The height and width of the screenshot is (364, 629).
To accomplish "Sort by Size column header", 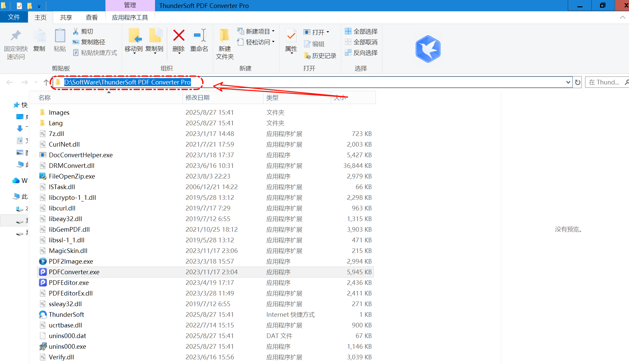I will click(353, 97).
